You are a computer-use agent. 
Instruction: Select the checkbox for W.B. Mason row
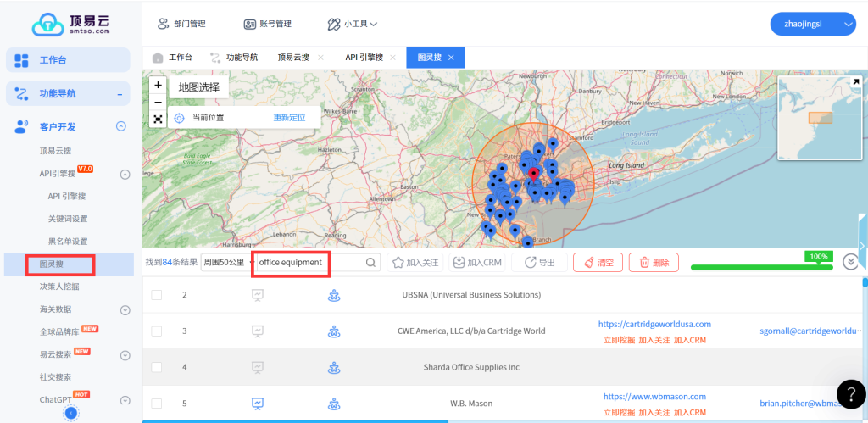tap(156, 404)
